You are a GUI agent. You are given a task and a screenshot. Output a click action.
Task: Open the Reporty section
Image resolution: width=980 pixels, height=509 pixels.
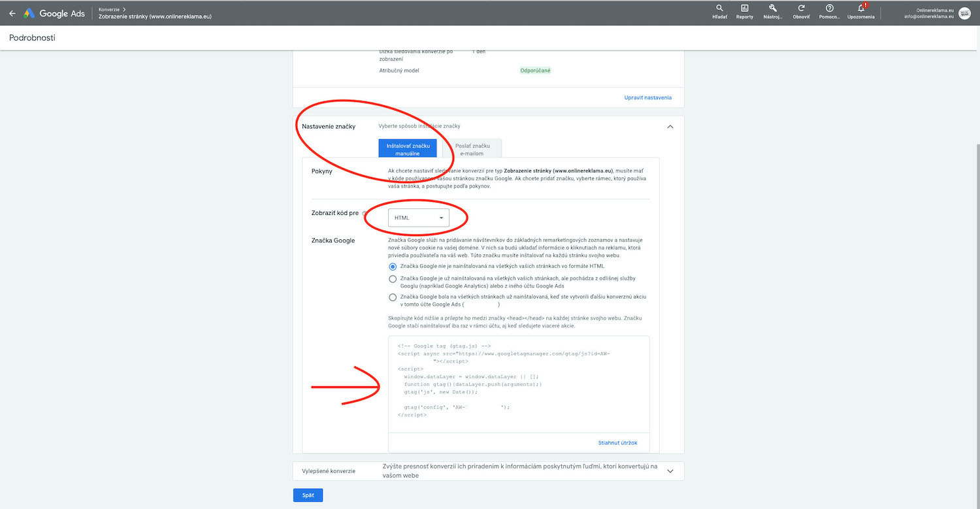(x=744, y=12)
